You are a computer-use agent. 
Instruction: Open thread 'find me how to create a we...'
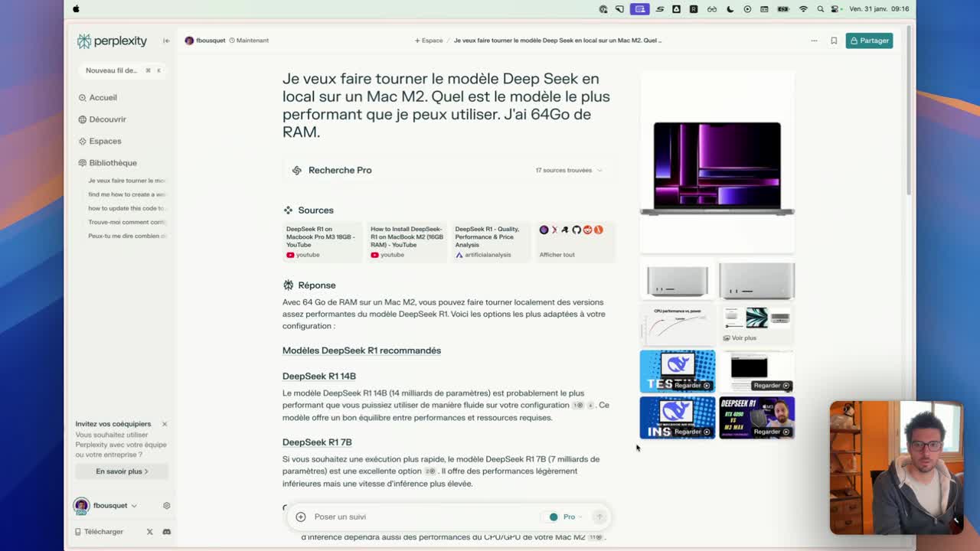(126, 194)
